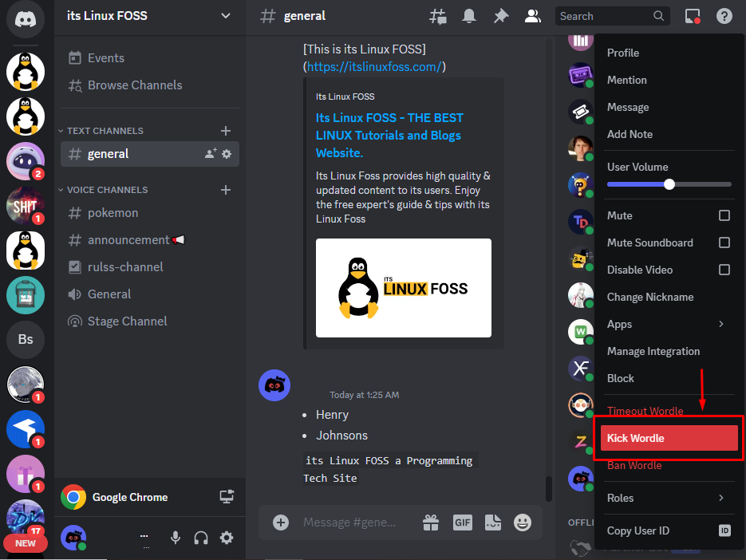The width and height of the screenshot is (746, 560).
Task: Expand the Roles submenu
Action: click(669, 498)
